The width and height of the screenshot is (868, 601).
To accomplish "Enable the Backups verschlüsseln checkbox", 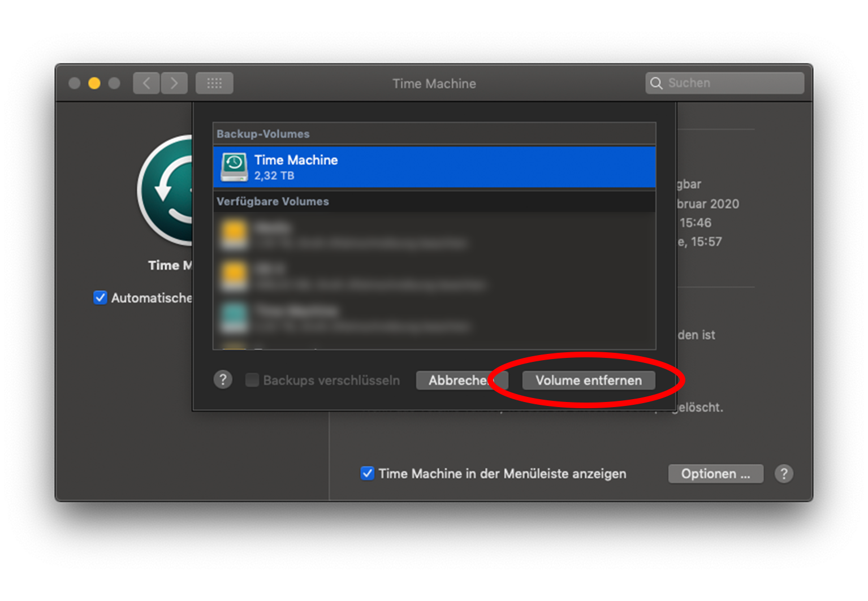I will pos(252,381).
